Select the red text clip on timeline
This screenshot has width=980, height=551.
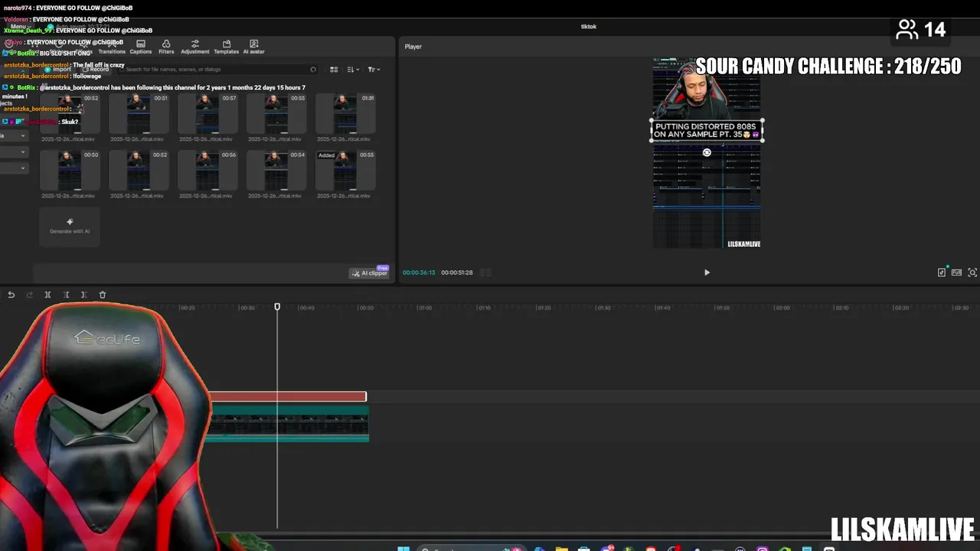point(288,396)
